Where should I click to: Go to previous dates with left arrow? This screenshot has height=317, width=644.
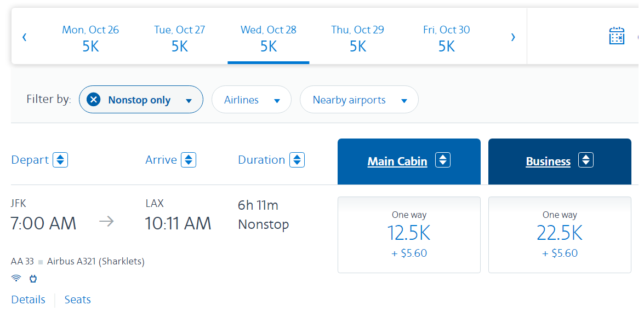[24, 37]
